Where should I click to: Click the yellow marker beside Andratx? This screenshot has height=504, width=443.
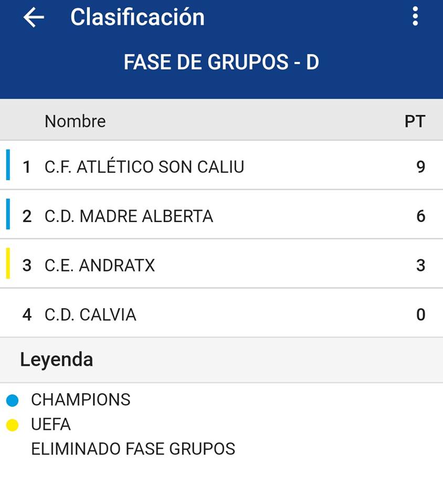pyautogui.click(x=8, y=264)
